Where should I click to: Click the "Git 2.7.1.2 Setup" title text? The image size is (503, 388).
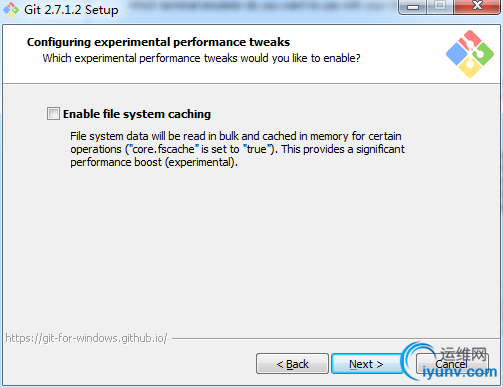tap(71, 10)
